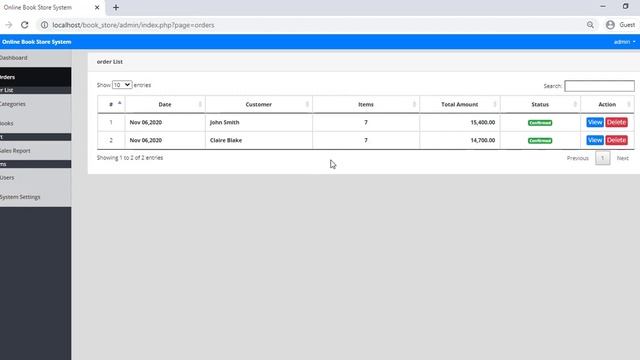This screenshot has width=640, height=360.
Task: Go to the Previous page of orders
Action: 578,158
